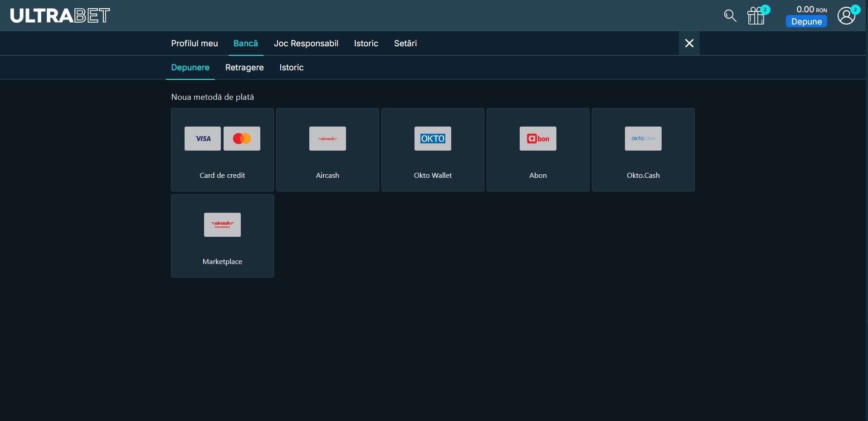
Task: Click the gift icon notification badge
Action: click(765, 10)
